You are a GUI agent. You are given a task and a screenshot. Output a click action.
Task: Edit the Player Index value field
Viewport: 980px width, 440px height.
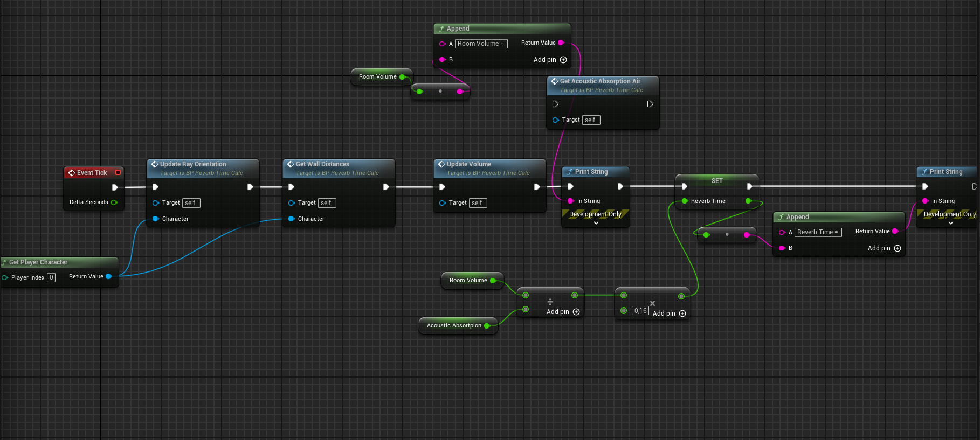pos(51,277)
